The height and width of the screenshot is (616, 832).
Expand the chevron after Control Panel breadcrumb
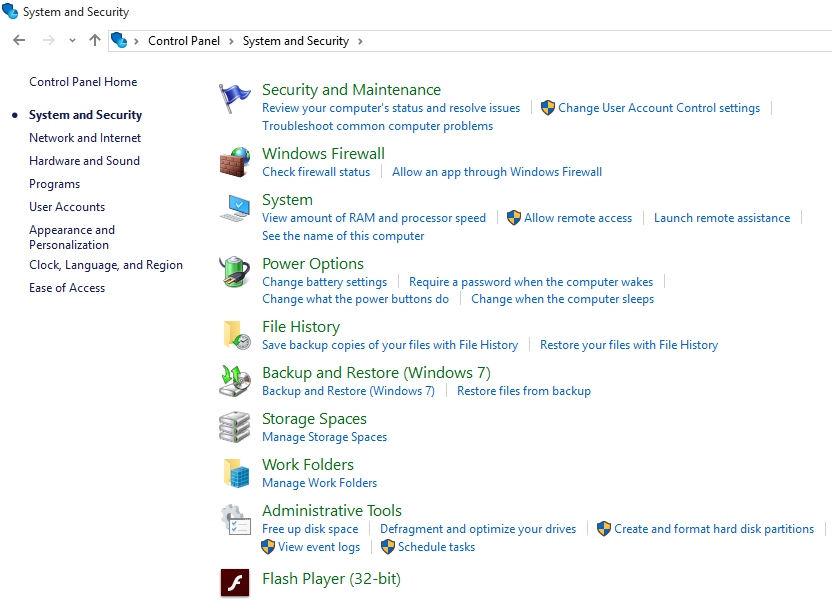coord(231,41)
